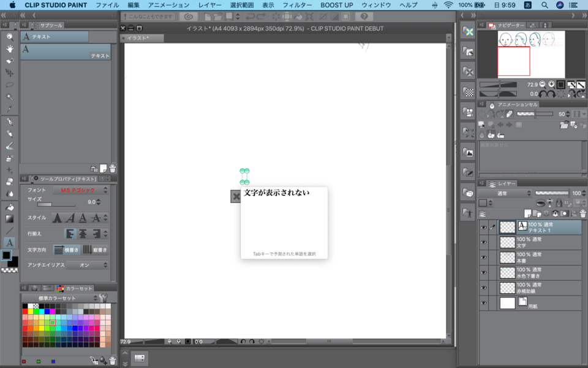Select the Text tool in the toolbar
This screenshot has height=368, width=588.
click(10, 242)
